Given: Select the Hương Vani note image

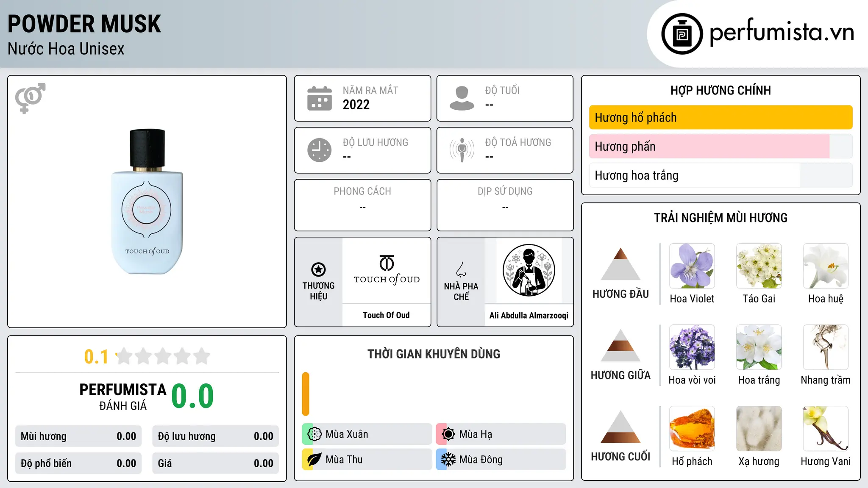Looking at the screenshot, I should [x=826, y=429].
